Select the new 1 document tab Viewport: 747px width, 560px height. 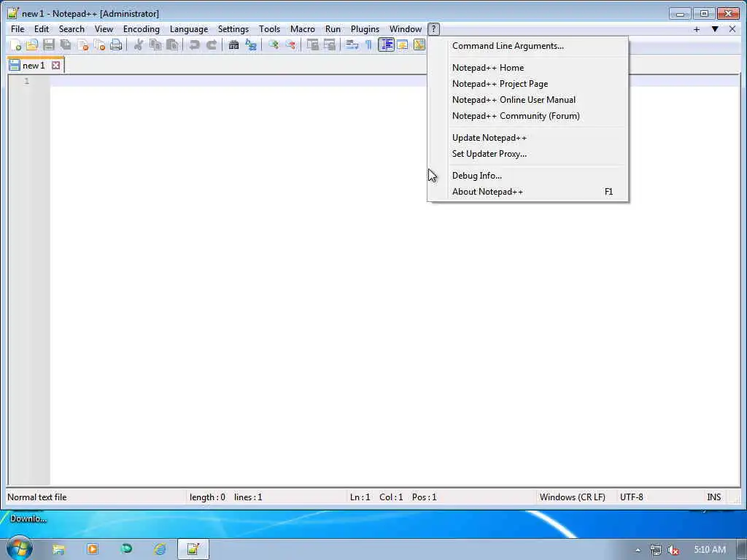[x=34, y=65]
